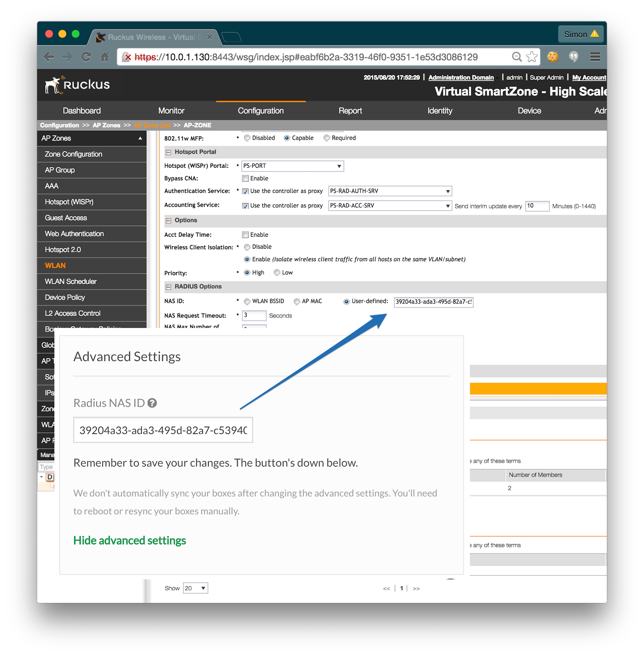Collapse the RADIUS Options section
The width and height of the screenshot is (644, 656).
tap(169, 287)
